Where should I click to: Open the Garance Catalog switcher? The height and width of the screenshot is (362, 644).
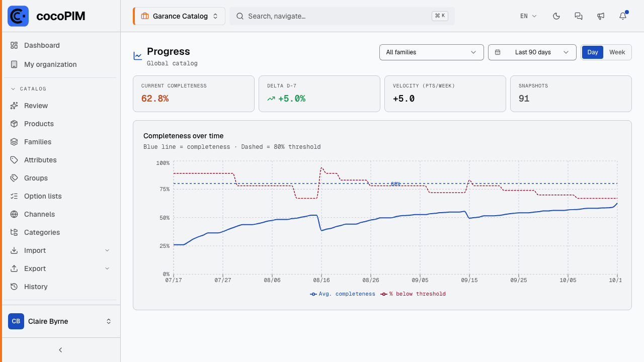point(179,16)
